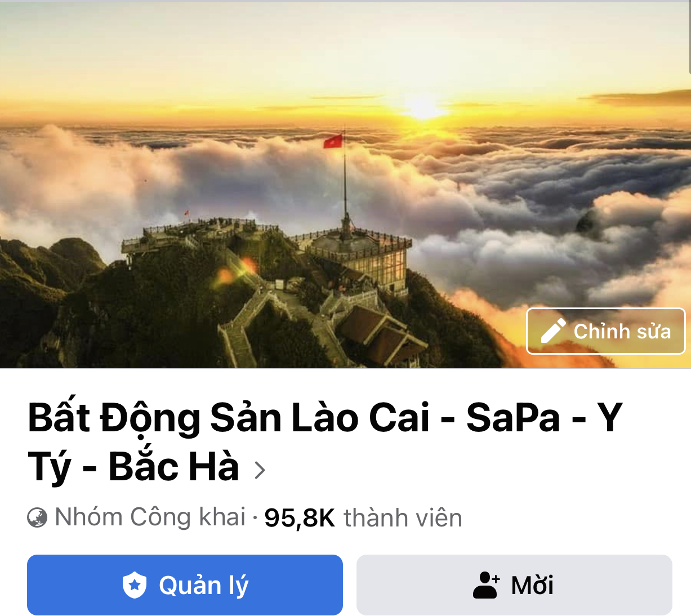Tap the Mời invite button
This screenshot has height=616, width=691.
click(514, 585)
